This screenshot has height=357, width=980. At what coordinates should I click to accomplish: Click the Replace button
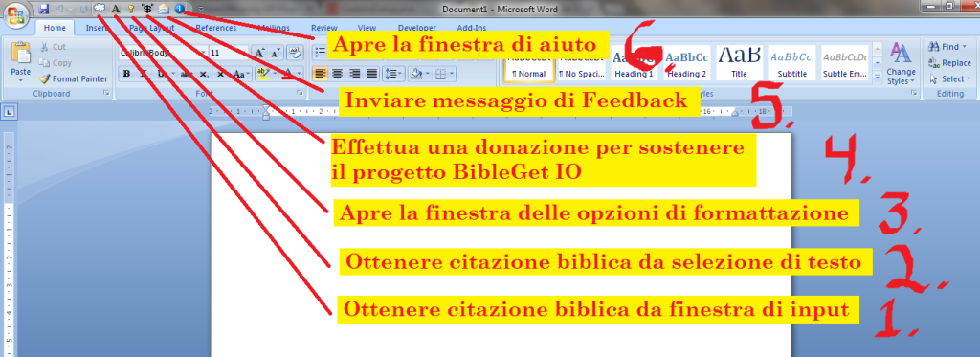point(949,62)
